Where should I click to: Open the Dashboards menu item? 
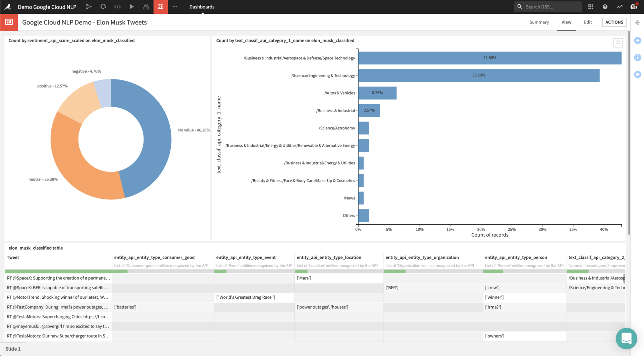coord(202,7)
